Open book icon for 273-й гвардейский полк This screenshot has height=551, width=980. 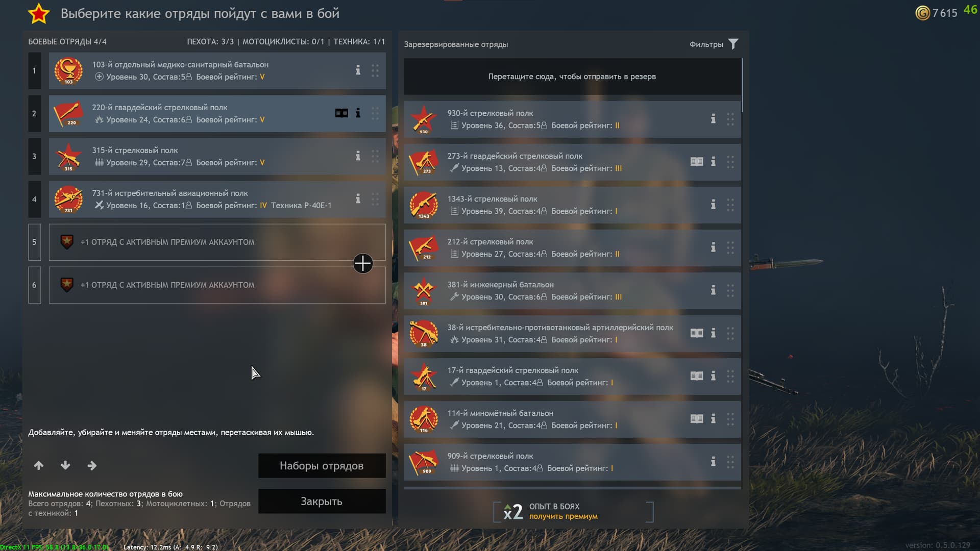(697, 162)
